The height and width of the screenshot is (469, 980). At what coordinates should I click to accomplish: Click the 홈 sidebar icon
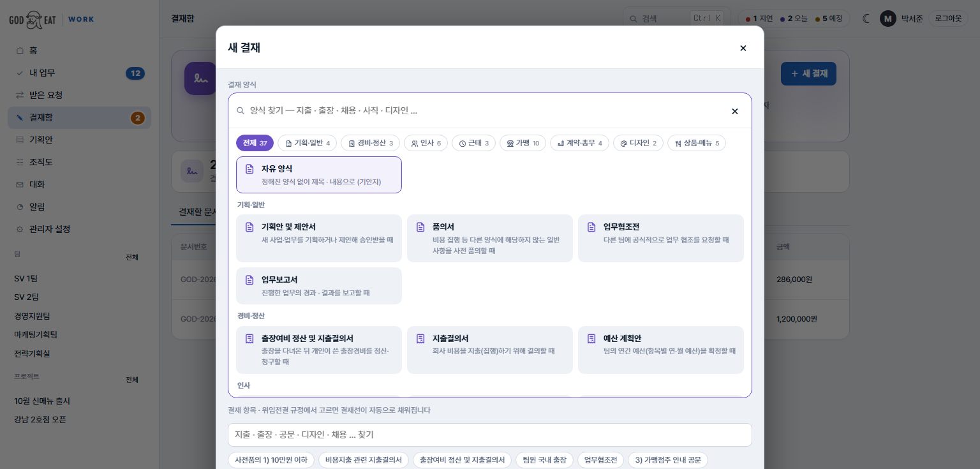tap(20, 50)
